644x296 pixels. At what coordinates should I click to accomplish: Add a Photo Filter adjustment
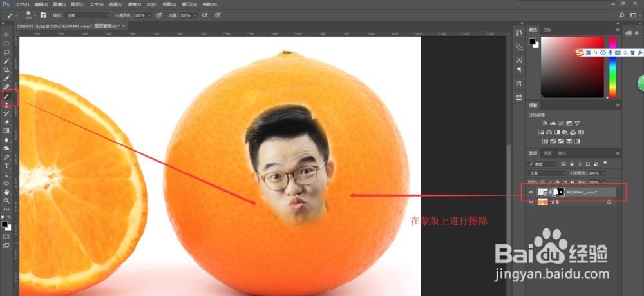[565, 132]
